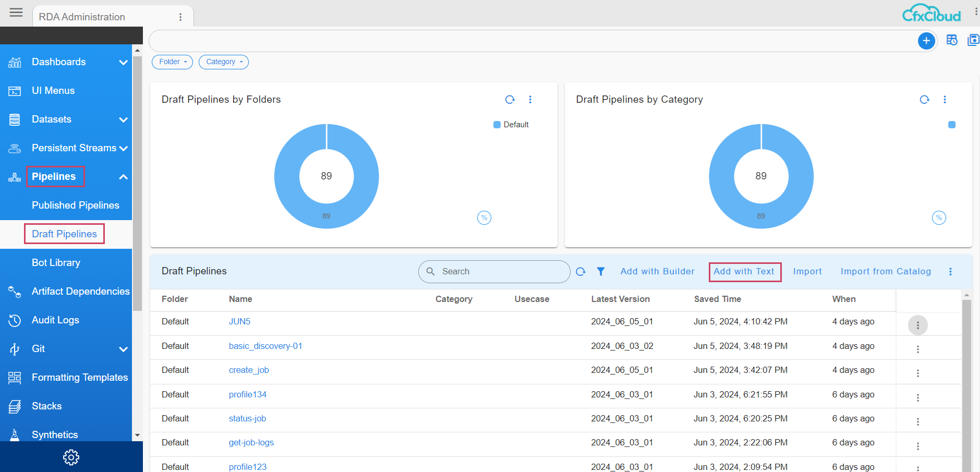Open Bot Library from the sidebar
Image resolution: width=980 pixels, height=472 pixels.
tap(56, 263)
